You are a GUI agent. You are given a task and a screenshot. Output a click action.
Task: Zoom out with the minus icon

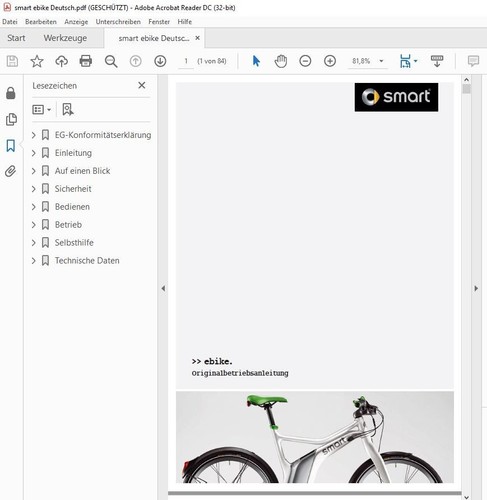point(305,61)
